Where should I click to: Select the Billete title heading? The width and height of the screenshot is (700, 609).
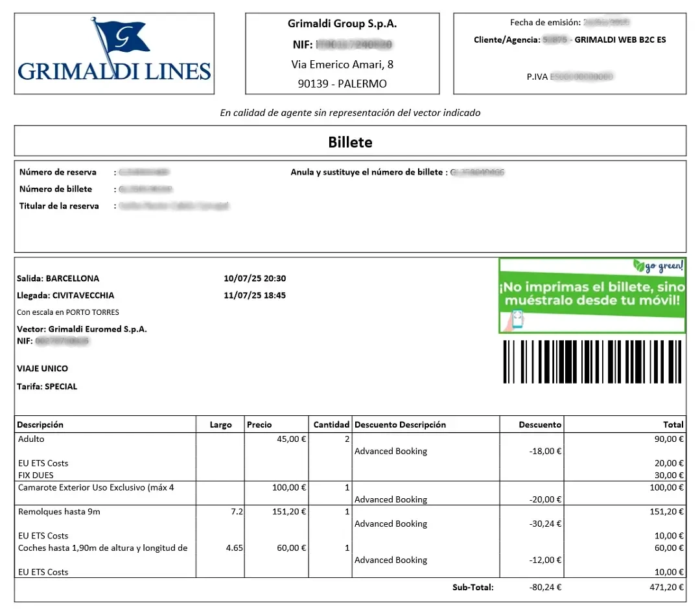pyautogui.click(x=350, y=142)
